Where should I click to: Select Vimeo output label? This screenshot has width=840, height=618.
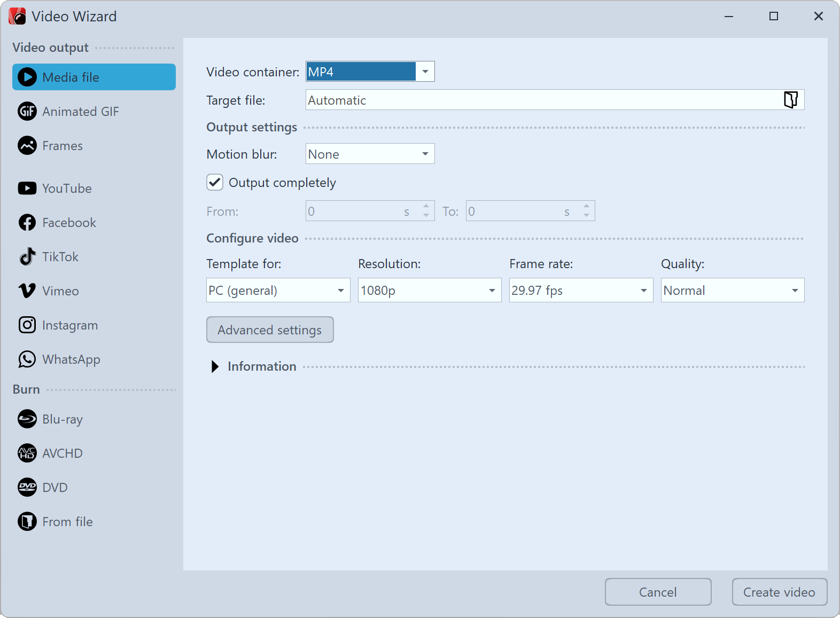(60, 291)
